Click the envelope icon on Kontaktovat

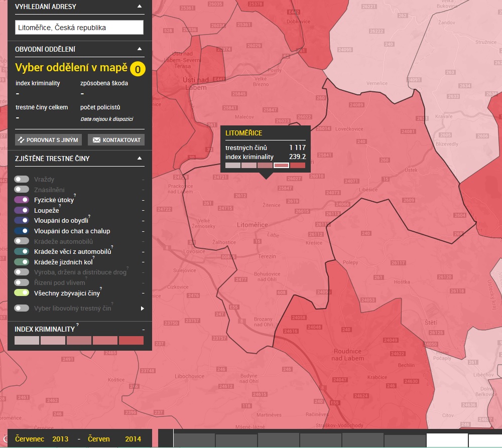[96, 140]
